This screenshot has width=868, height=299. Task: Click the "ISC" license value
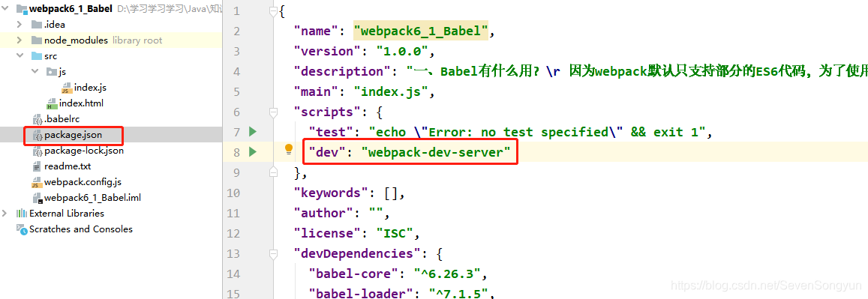coord(395,233)
